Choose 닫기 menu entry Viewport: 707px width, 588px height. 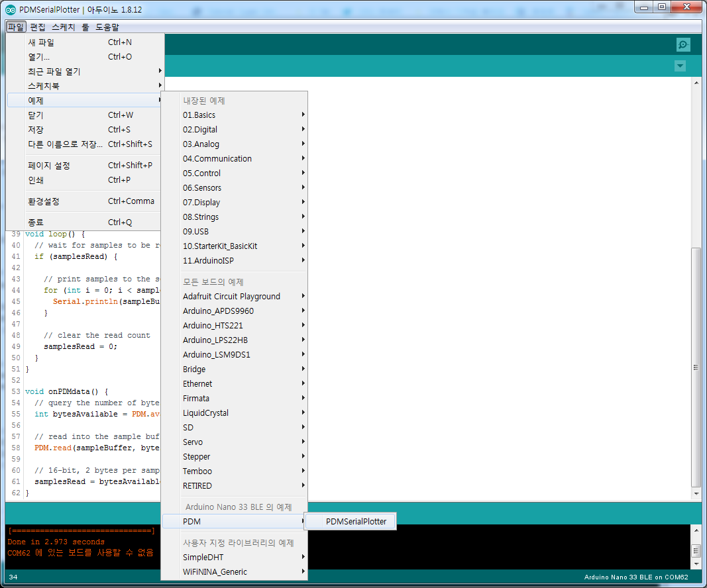(85, 115)
